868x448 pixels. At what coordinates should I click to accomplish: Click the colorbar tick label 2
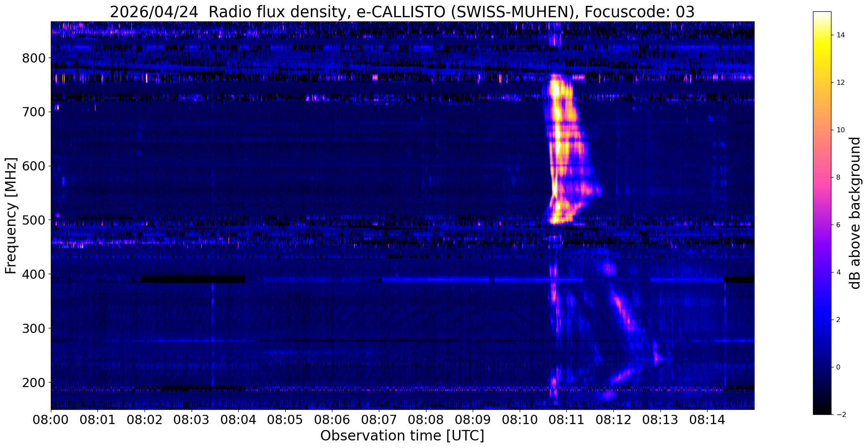[839, 320]
